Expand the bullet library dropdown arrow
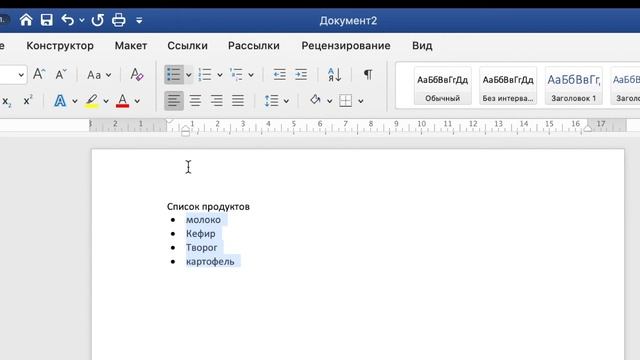 tap(188, 75)
